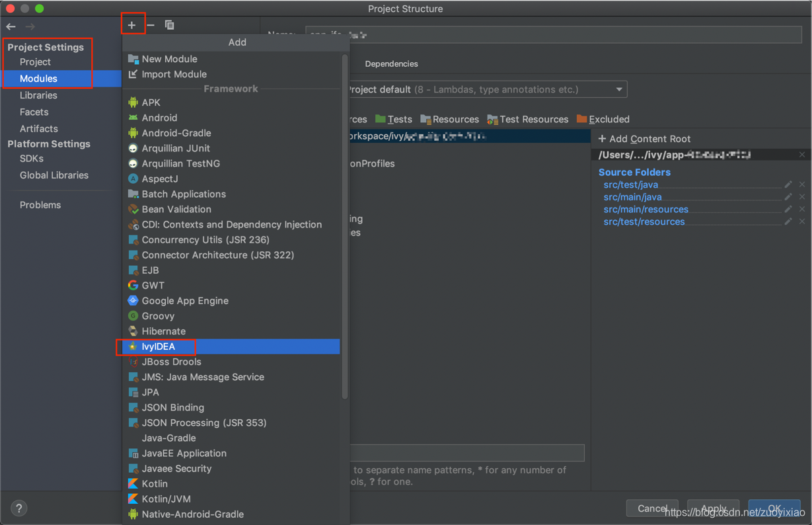Select Android-Gradle framework

pos(231,133)
